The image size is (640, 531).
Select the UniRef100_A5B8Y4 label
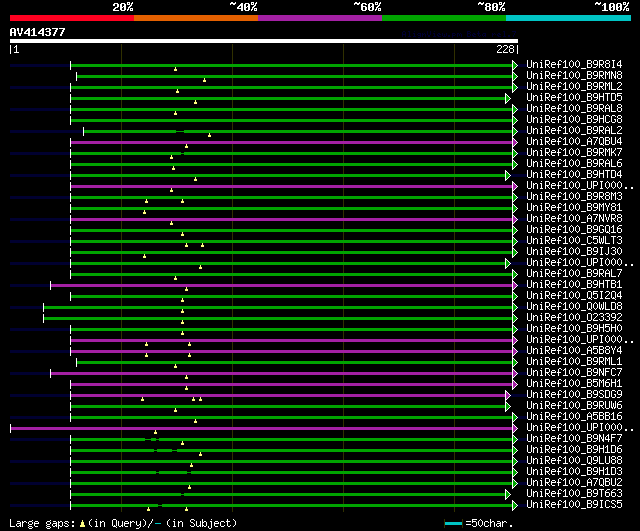pos(574,351)
